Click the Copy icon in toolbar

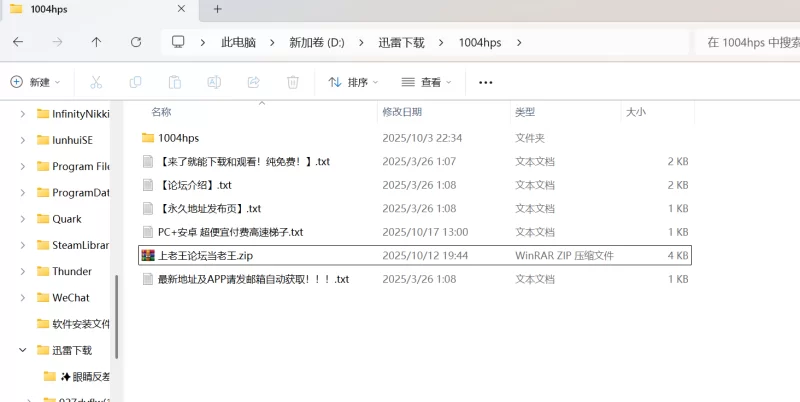click(135, 82)
